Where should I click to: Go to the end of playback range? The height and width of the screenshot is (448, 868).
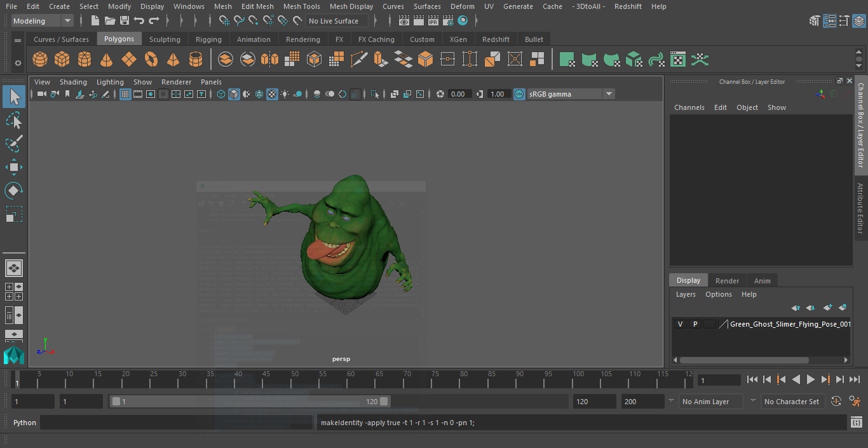coord(855,379)
